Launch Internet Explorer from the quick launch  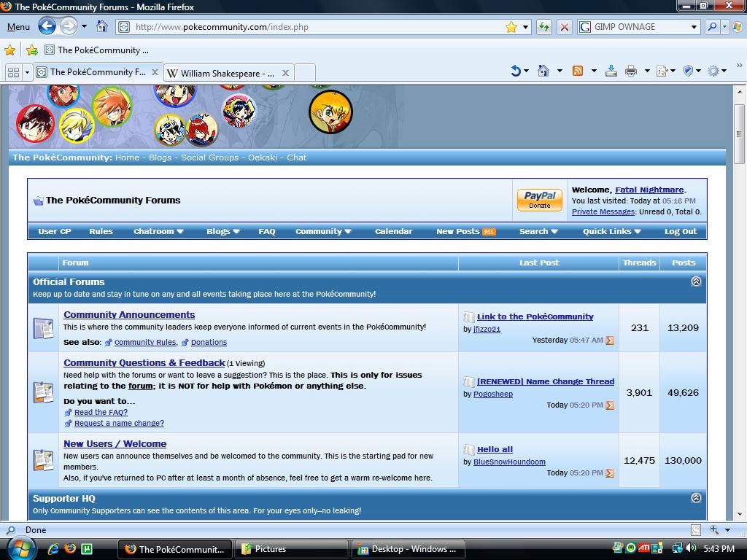point(53,548)
